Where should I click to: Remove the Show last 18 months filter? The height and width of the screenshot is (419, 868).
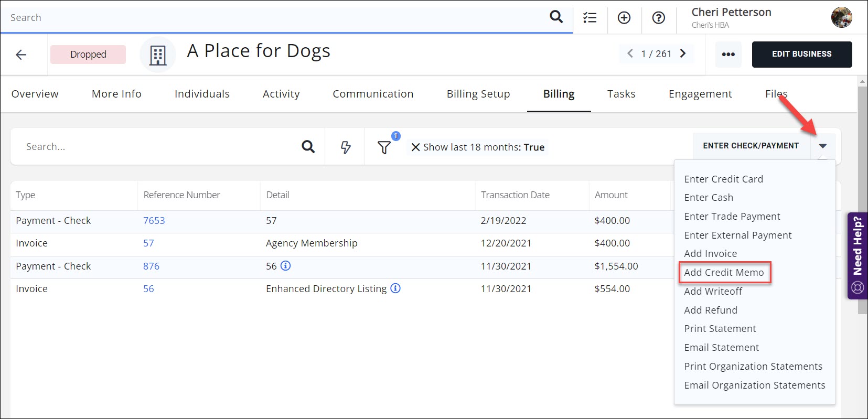(415, 147)
